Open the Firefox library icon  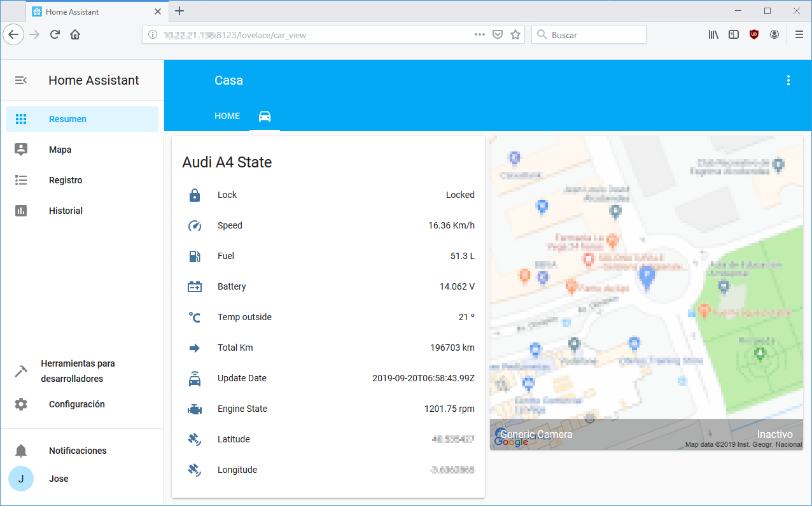[713, 34]
